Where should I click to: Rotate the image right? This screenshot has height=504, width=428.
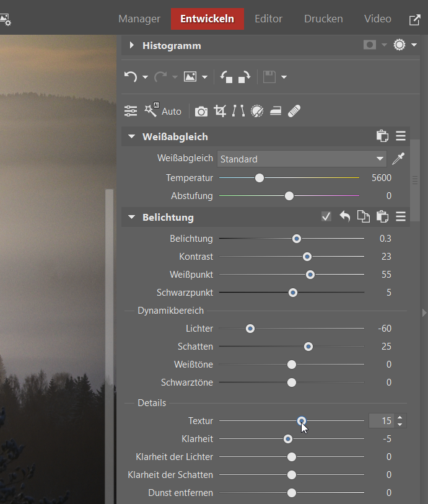tap(245, 77)
